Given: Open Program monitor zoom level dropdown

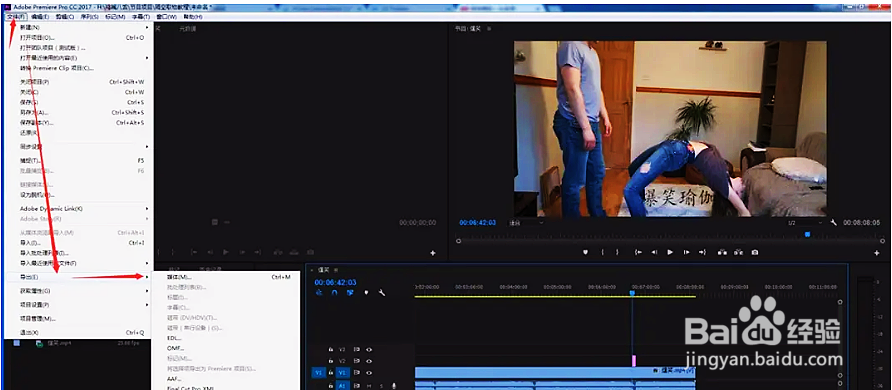Looking at the screenshot, I should coord(527,223).
